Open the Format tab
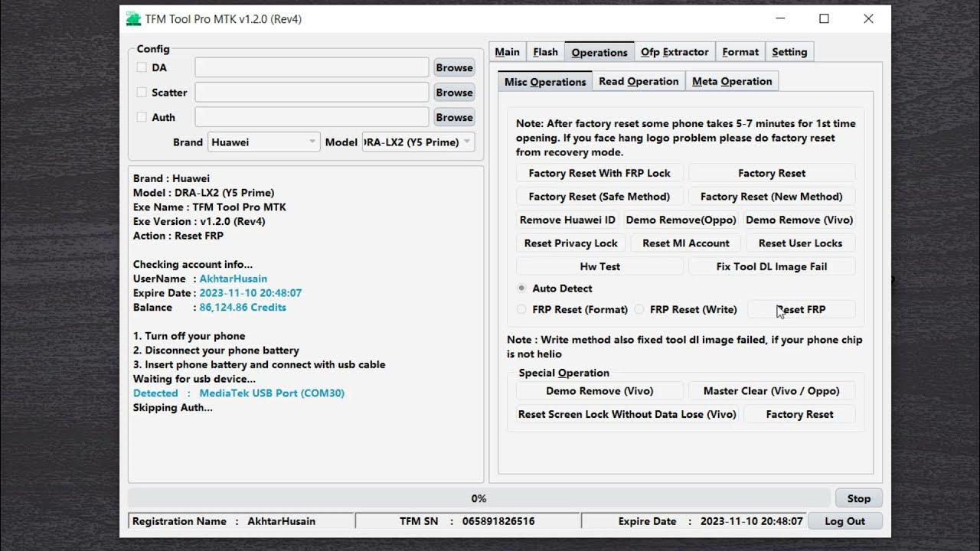This screenshot has width=980, height=551. (x=740, y=52)
